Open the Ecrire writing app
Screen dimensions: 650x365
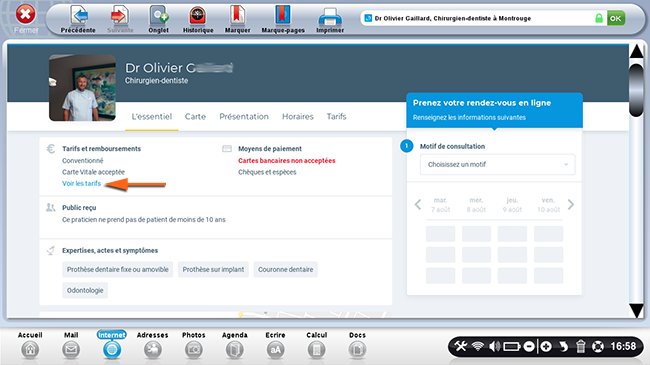point(275,345)
